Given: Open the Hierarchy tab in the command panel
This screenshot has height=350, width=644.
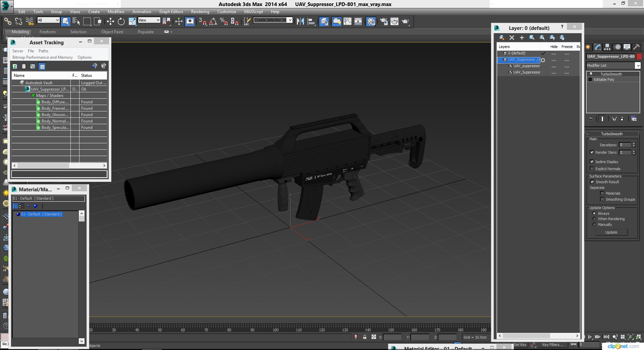Looking at the screenshot, I should pyautogui.click(x=607, y=47).
